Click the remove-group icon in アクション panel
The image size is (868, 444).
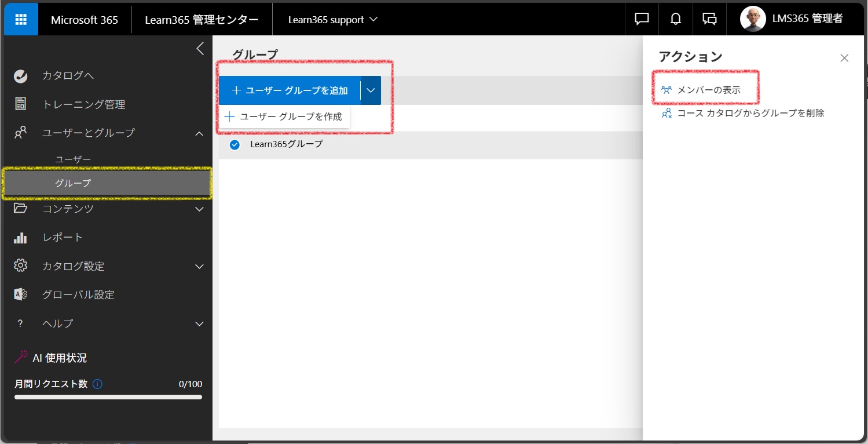coord(666,113)
